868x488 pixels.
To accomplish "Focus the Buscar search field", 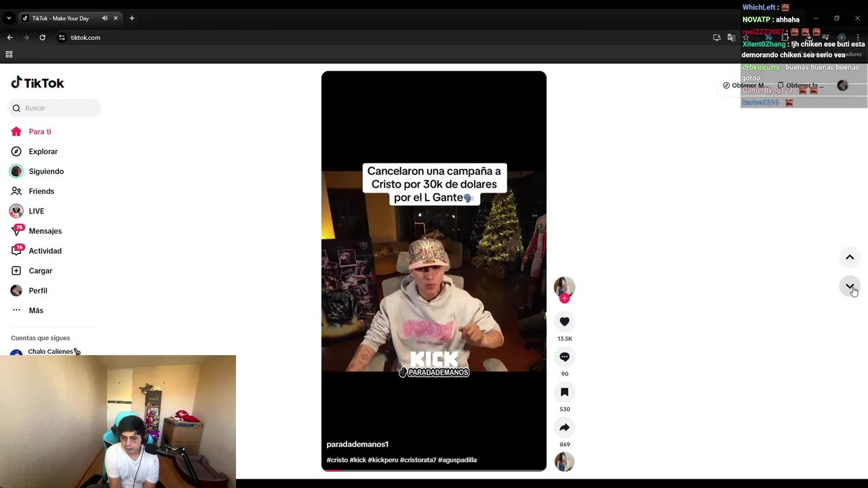I will click(x=54, y=108).
